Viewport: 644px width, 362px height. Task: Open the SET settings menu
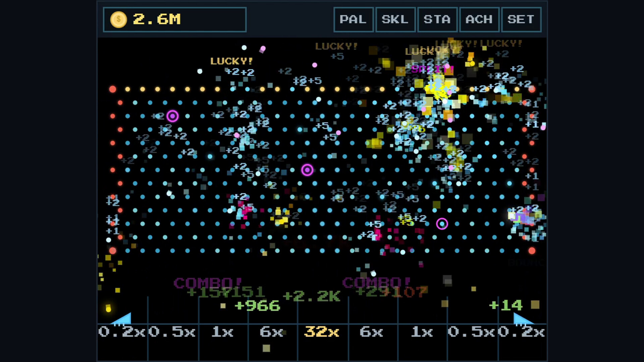pyautogui.click(x=521, y=19)
